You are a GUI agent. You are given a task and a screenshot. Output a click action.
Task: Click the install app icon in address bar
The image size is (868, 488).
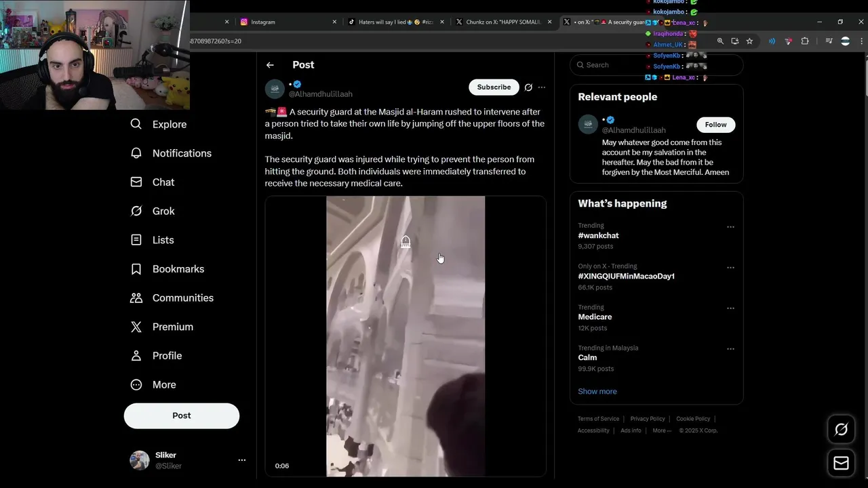point(734,41)
